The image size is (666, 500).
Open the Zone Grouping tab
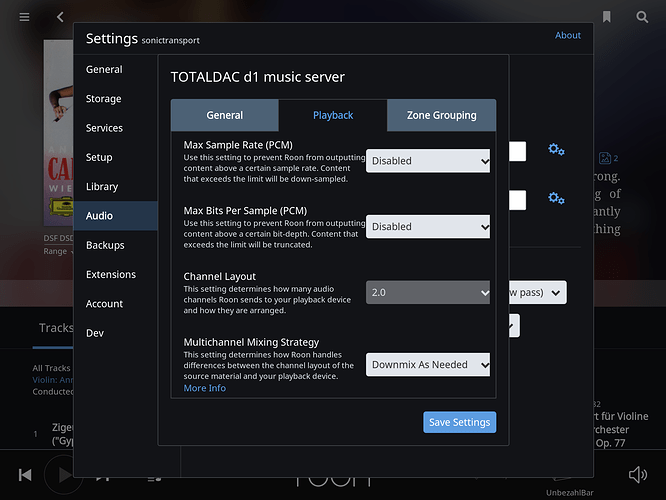(x=442, y=115)
